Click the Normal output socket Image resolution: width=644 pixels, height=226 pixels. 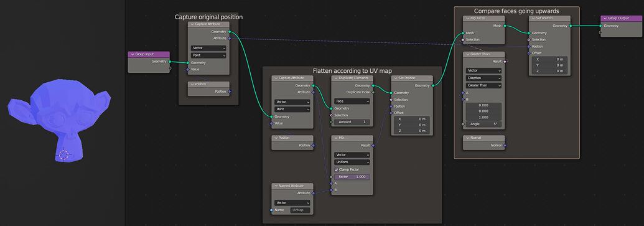tap(505, 145)
